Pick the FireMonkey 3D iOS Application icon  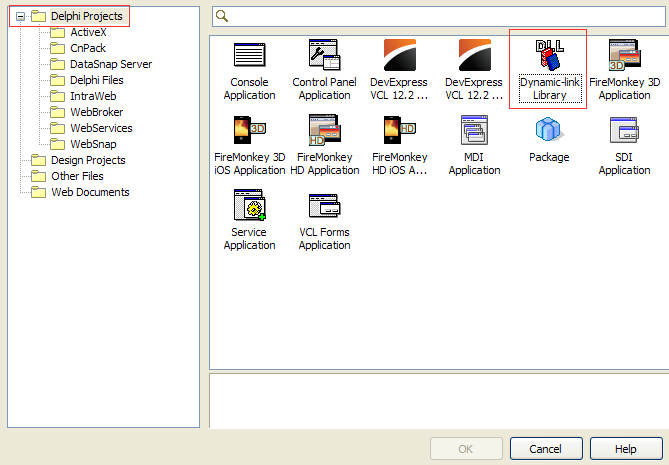pyautogui.click(x=250, y=130)
